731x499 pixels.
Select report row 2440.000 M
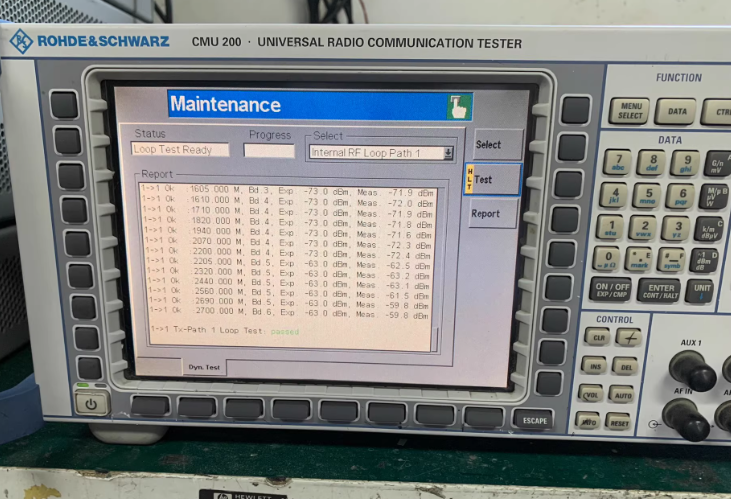pos(289,283)
